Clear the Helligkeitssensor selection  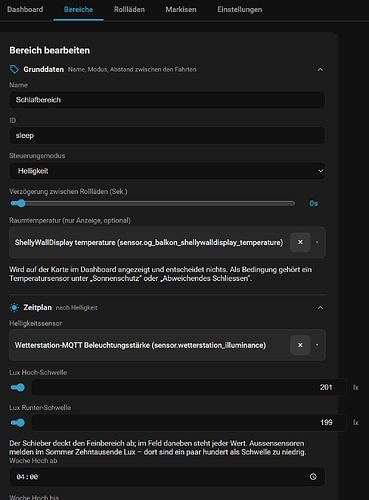[300, 345]
